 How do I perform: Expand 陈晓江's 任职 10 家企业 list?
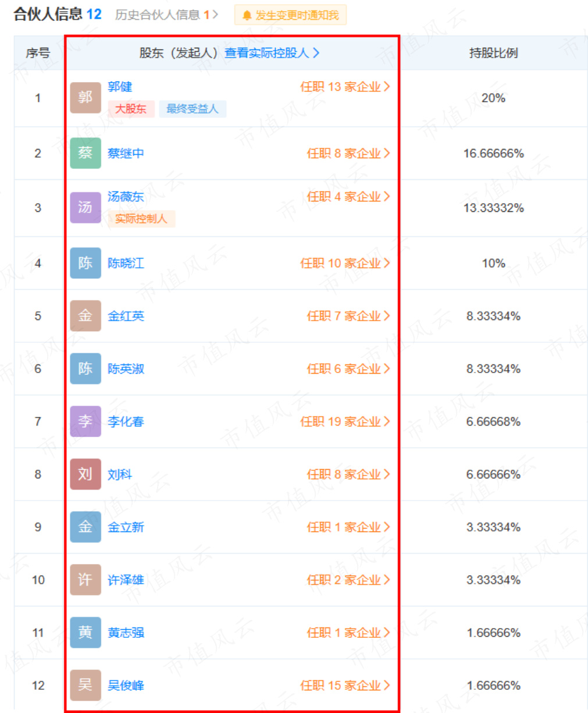pos(345,263)
